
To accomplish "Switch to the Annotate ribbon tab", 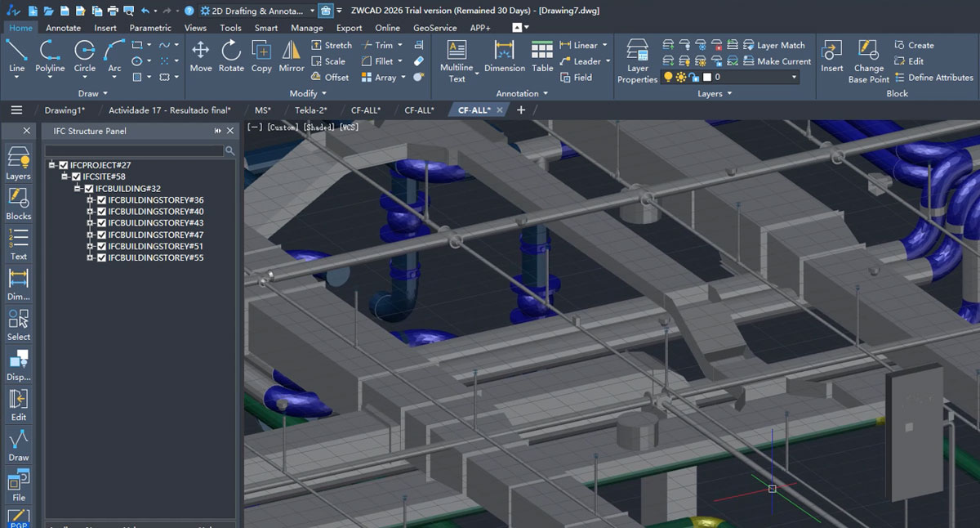I will (63, 28).
